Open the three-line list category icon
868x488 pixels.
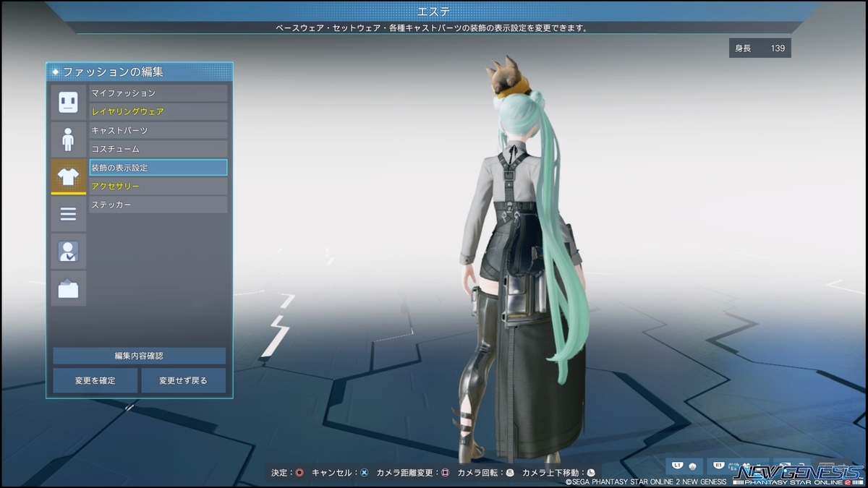click(68, 214)
